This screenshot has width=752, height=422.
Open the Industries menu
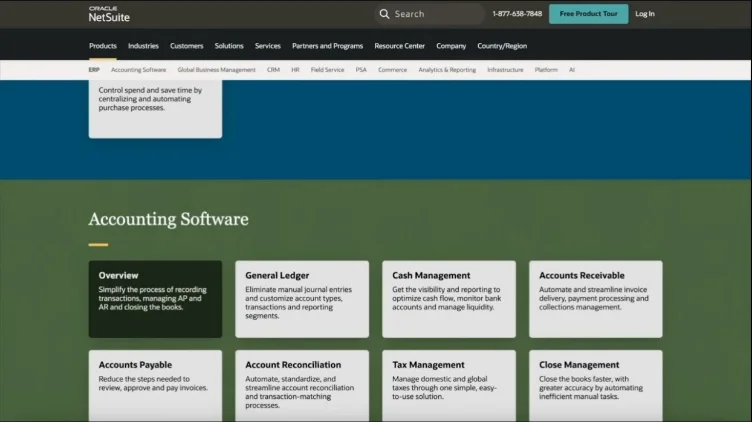click(x=143, y=46)
